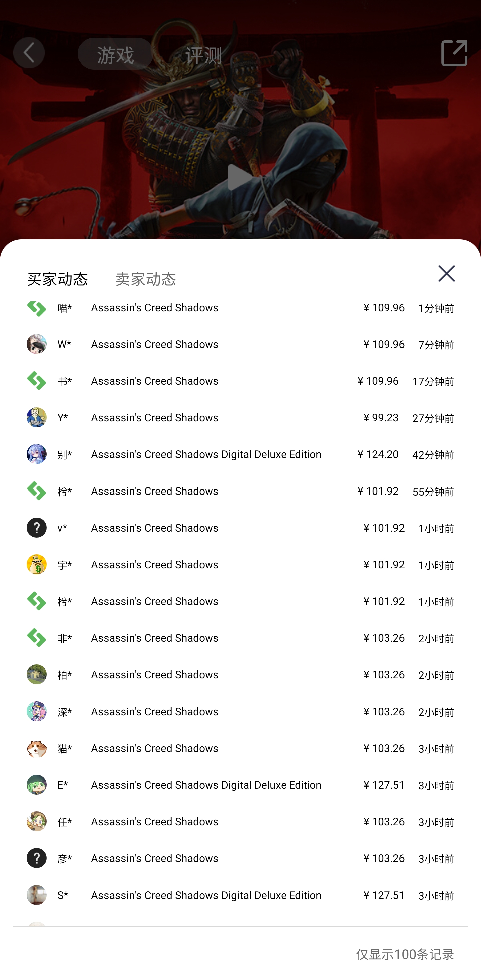Image resolution: width=481 pixels, height=980 pixels.
Task: Click the 仅显示100条记录 footer note
Action: point(405,954)
